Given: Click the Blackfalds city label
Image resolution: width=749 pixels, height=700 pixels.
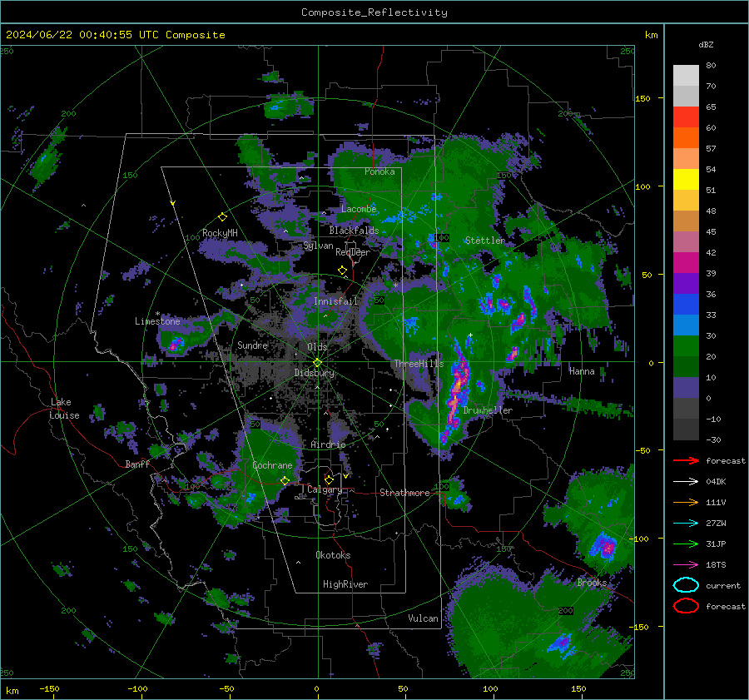Looking at the screenshot, I should click(x=354, y=231).
